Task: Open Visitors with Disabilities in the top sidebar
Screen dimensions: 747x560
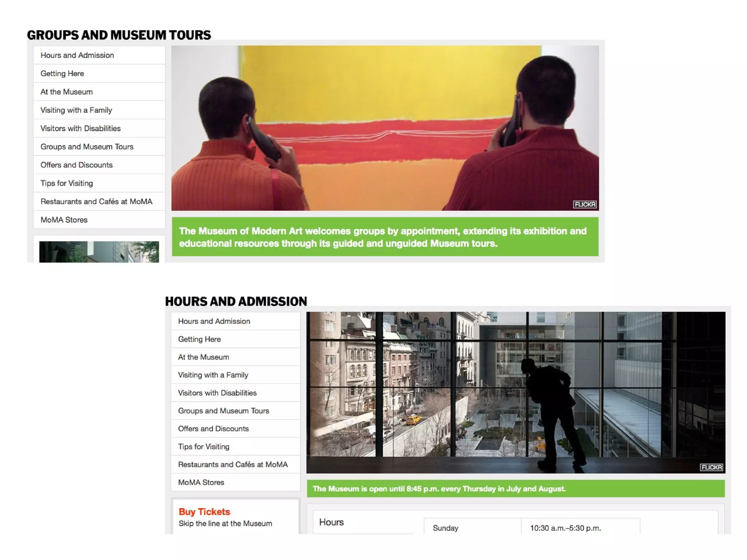Action: click(x=81, y=128)
